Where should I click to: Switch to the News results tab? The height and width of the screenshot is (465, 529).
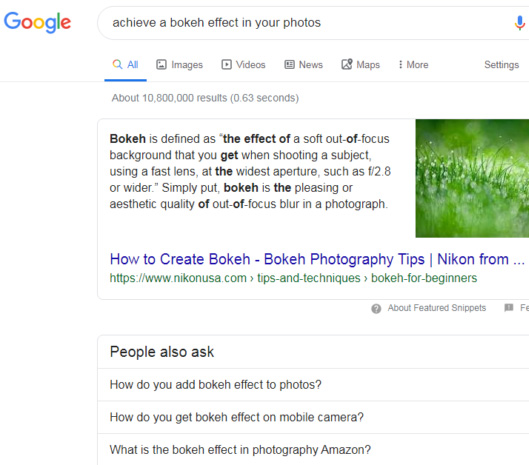pyautogui.click(x=304, y=64)
